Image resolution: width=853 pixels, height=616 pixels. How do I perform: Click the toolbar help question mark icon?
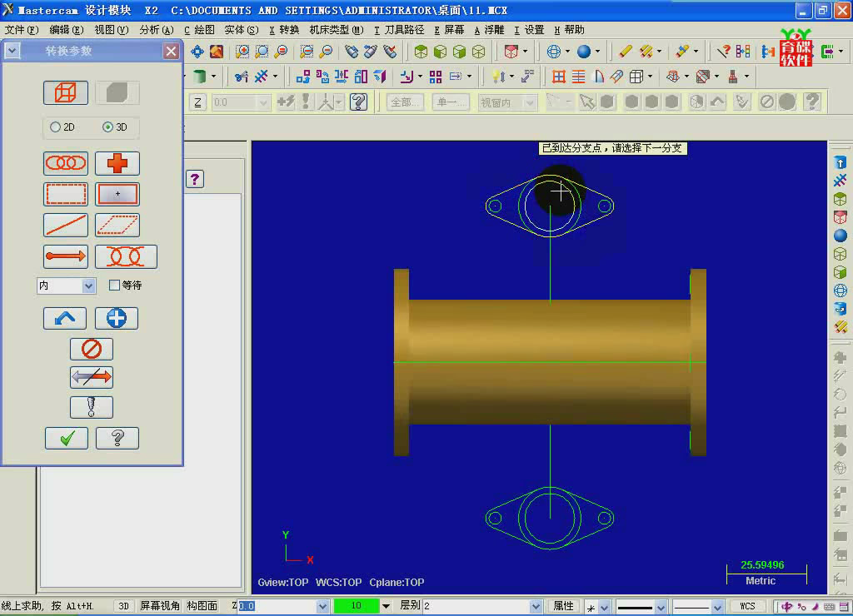point(358,102)
